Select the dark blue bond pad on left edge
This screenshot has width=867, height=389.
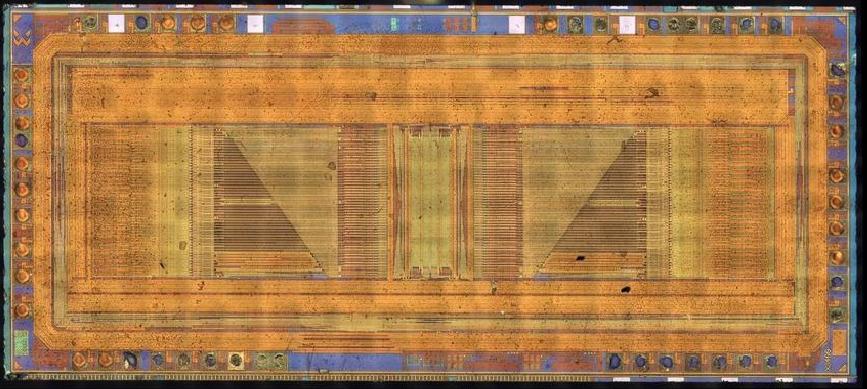(x=22, y=140)
